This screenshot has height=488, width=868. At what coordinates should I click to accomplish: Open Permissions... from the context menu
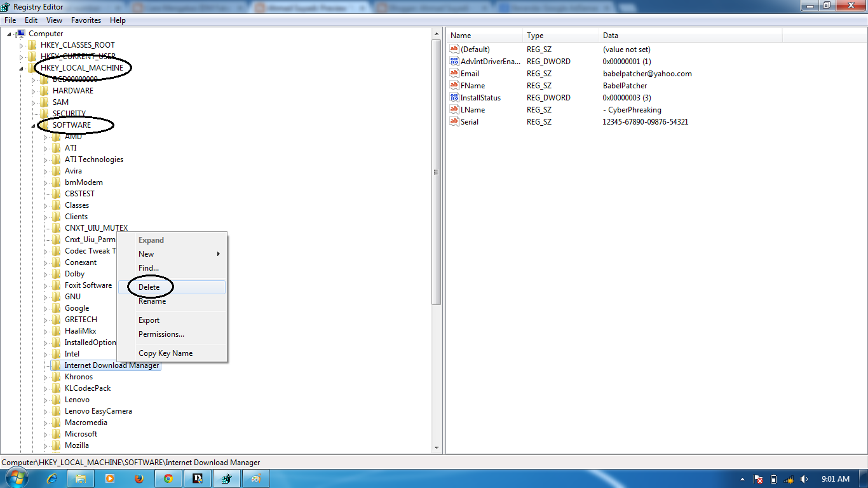(x=172, y=334)
